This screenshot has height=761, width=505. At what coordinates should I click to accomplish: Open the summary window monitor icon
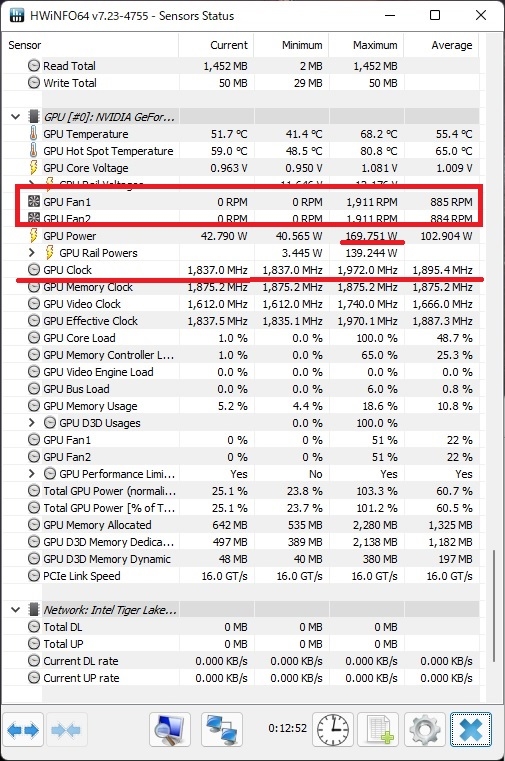coord(169,729)
